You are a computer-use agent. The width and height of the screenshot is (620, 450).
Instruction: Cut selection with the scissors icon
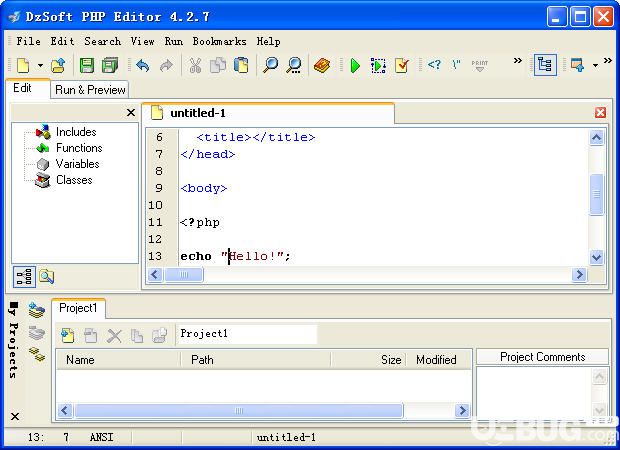click(x=195, y=65)
